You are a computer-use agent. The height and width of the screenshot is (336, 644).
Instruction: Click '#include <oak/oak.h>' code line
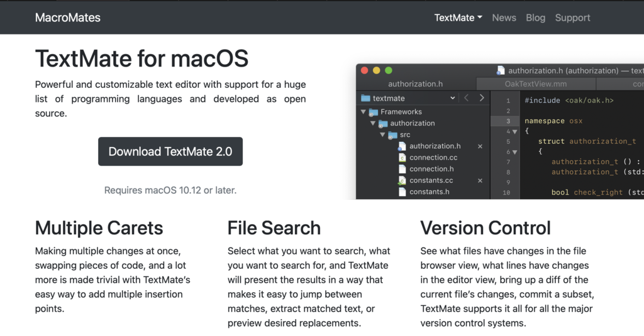(x=569, y=100)
